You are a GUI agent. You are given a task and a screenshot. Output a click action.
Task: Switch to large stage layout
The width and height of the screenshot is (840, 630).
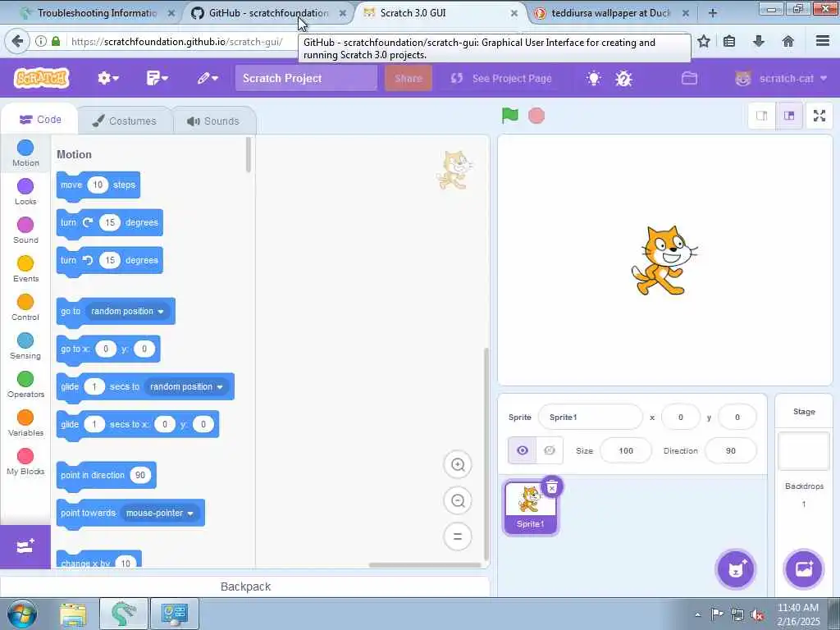point(789,116)
